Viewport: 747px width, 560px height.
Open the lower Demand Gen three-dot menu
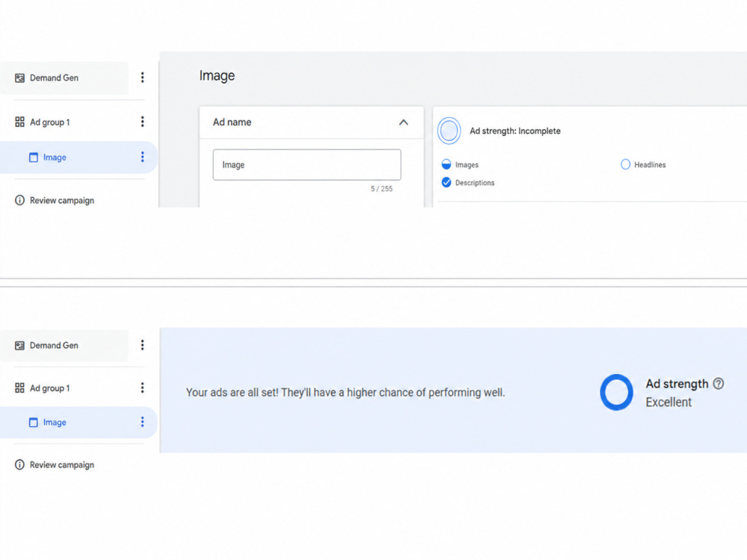point(143,345)
